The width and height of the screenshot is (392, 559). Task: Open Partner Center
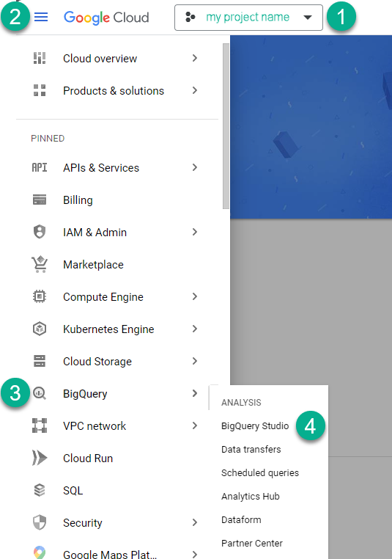[252, 544]
